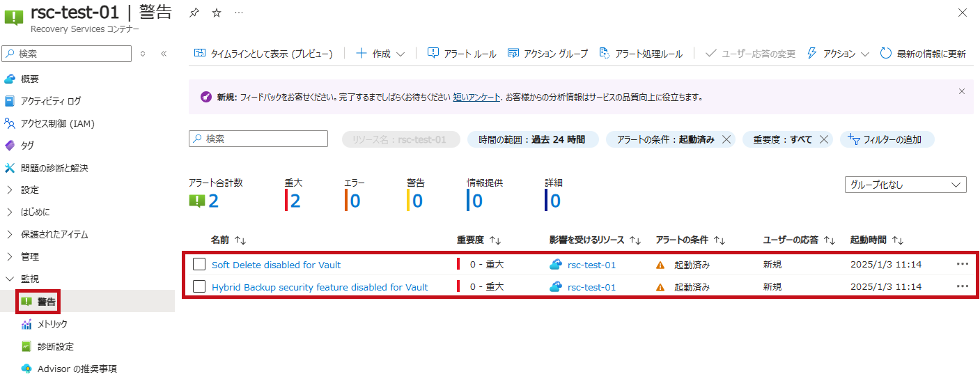This screenshot has height=379, width=980.
Task: Collapse the sidebar with the double-chevron icon
Action: click(164, 54)
